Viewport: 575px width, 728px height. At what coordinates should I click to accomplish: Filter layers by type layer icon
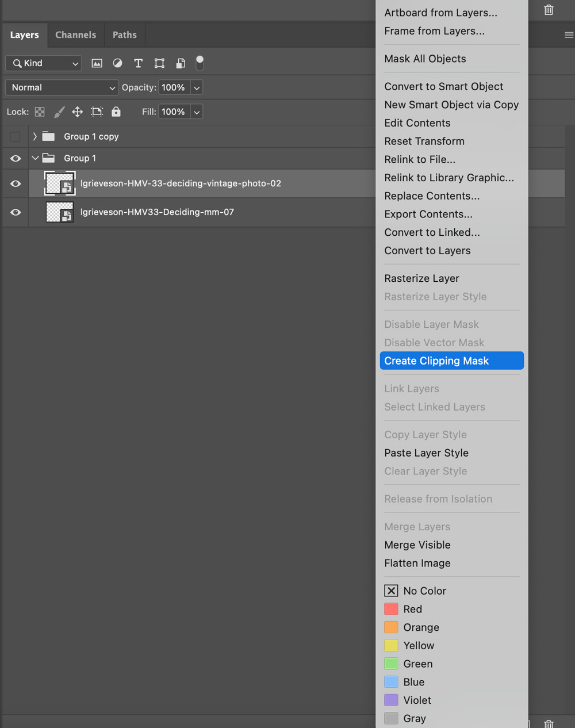(138, 63)
